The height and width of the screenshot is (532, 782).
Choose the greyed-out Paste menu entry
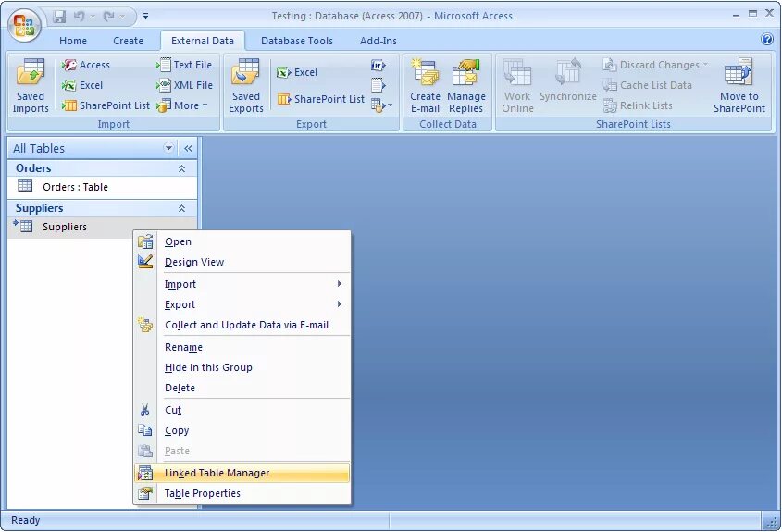pos(242,451)
